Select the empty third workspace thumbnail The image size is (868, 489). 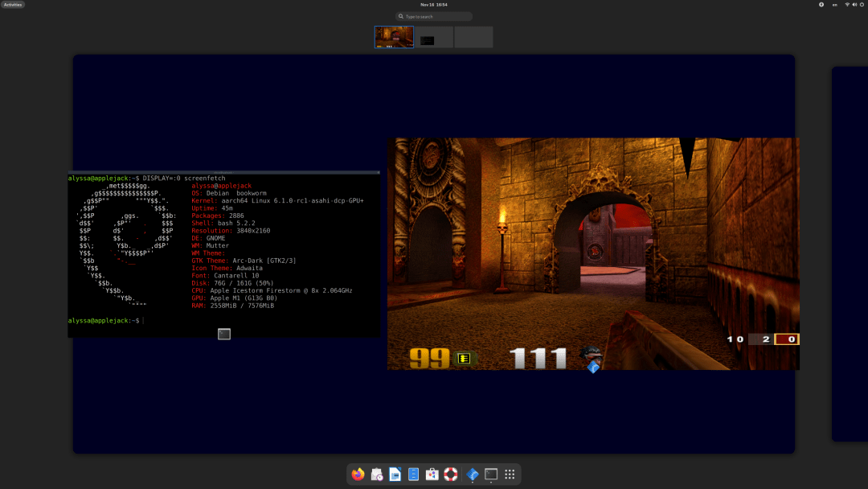coord(473,37)
